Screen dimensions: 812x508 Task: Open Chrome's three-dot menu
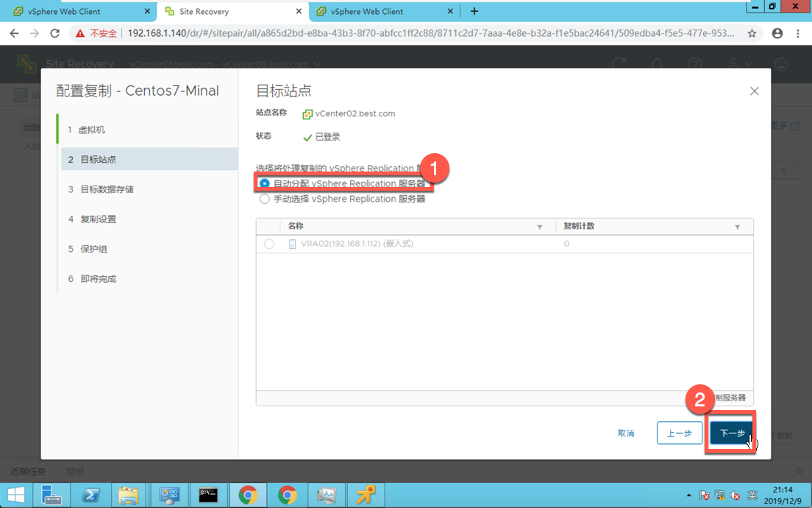[798, 33]
